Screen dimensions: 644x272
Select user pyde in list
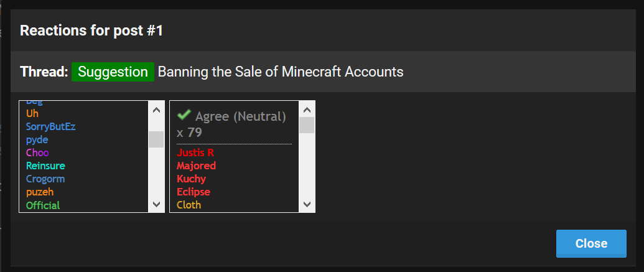37,139
